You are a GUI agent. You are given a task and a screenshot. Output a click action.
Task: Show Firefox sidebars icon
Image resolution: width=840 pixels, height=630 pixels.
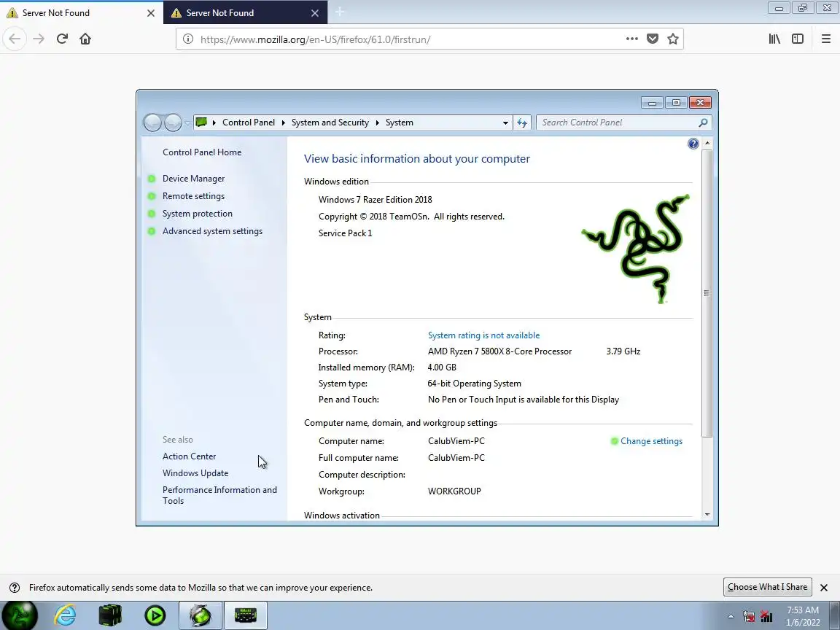point(798,39)
